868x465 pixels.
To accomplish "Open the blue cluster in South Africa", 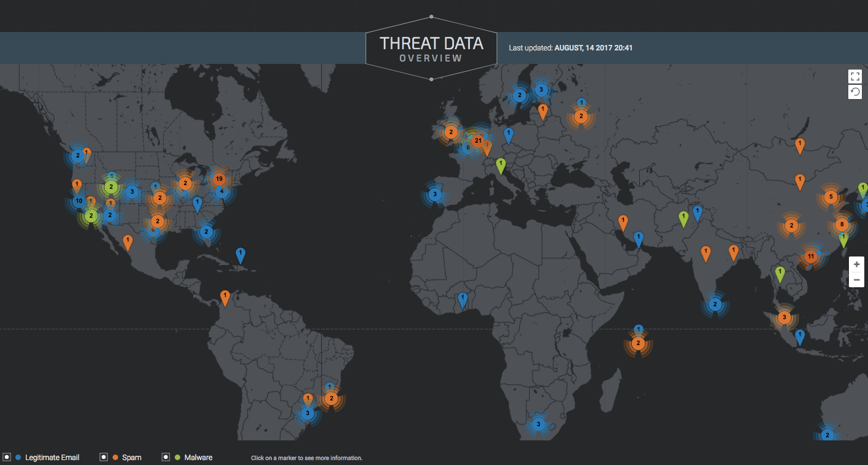I will 538,424.
